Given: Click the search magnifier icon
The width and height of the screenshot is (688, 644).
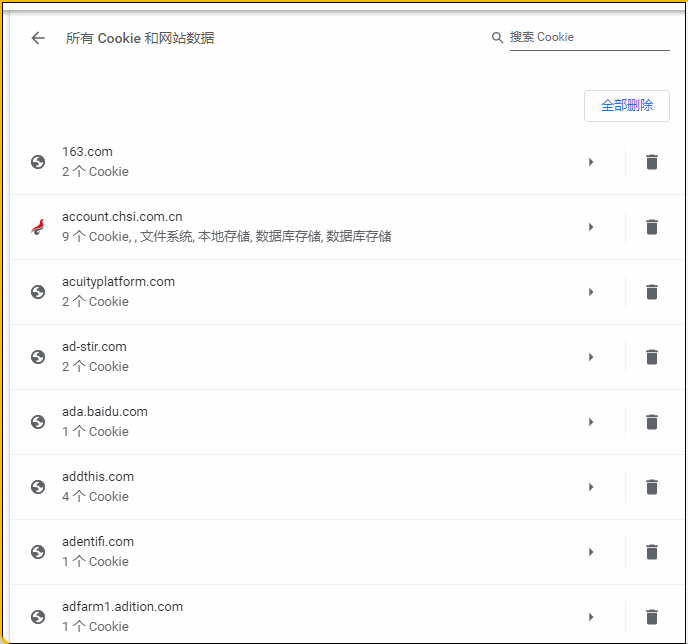Looking at the screenshot, I should point(497,38).
